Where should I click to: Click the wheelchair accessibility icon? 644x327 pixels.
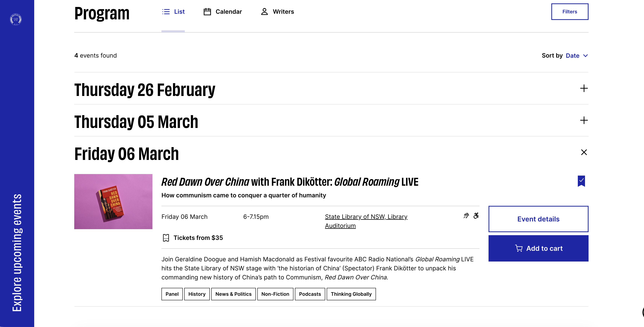[x=476, y=216]
